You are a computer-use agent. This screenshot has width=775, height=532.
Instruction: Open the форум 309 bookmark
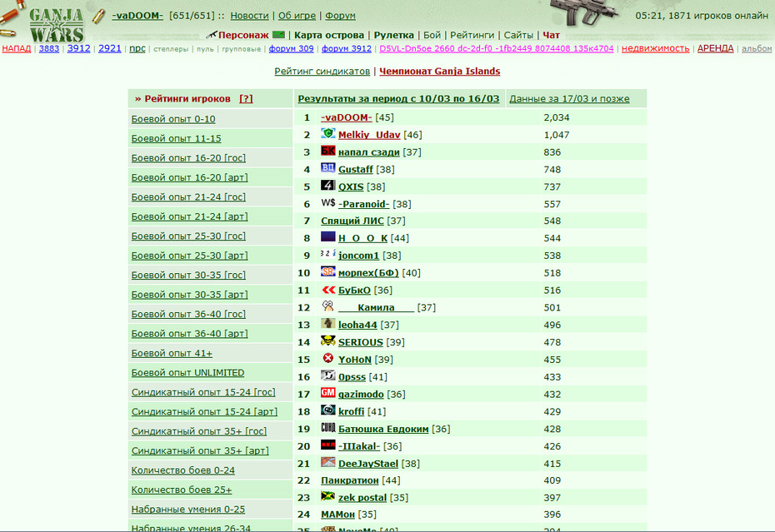coord(291,48)
